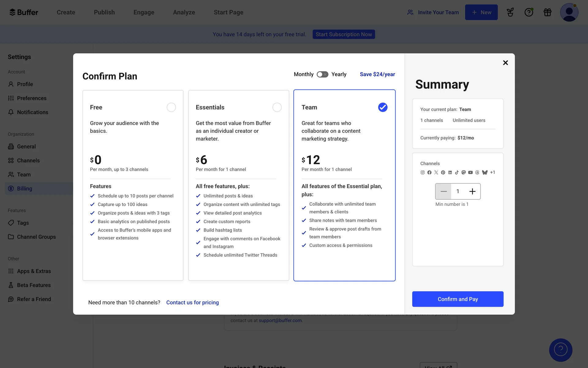Viewport: 588px width, 368px height.
Task: Select the Team plan radio button
Action: tap(383, 107)
